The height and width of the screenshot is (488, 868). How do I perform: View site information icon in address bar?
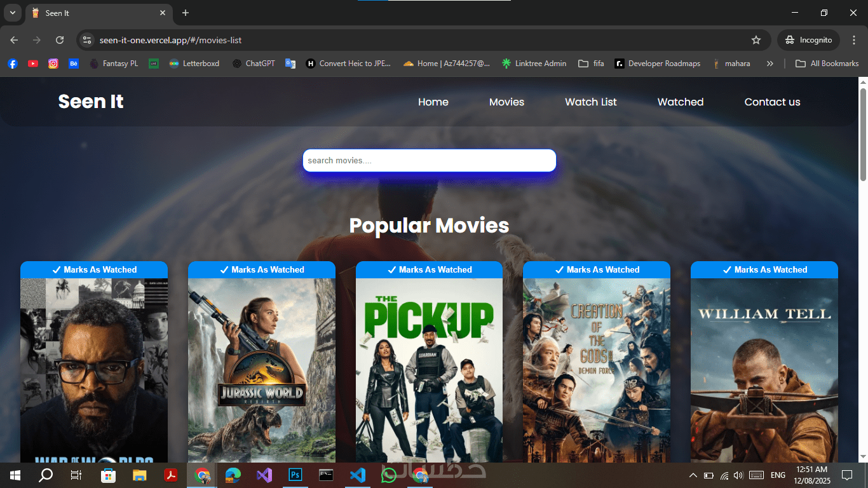(88, 40)
